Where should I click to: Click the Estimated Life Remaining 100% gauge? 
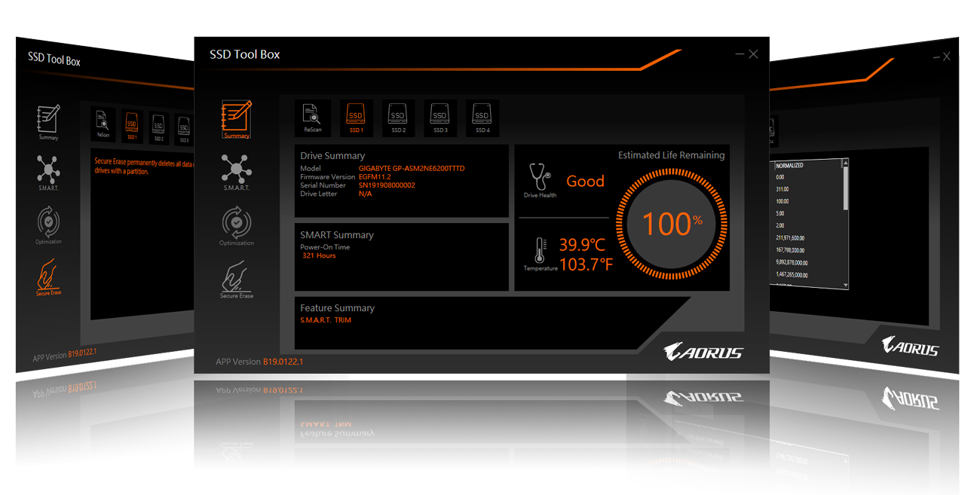(x=672, y=225)
